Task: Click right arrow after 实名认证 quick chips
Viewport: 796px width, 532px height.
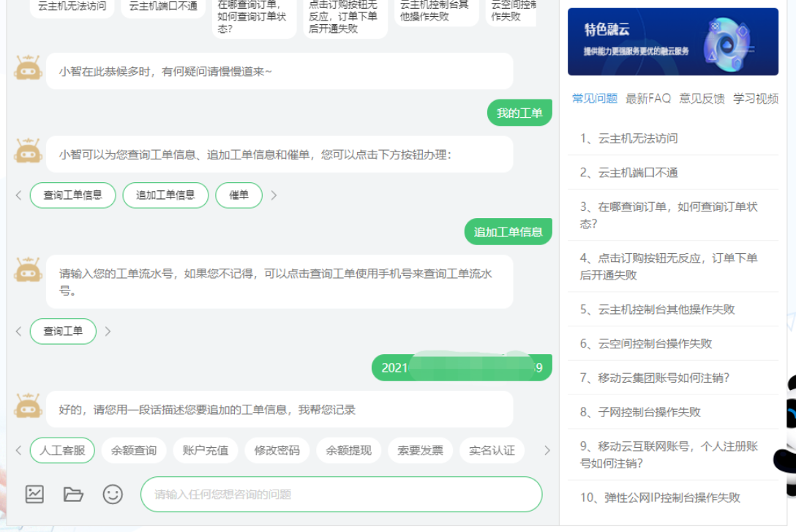Action: tap(546, 451)
